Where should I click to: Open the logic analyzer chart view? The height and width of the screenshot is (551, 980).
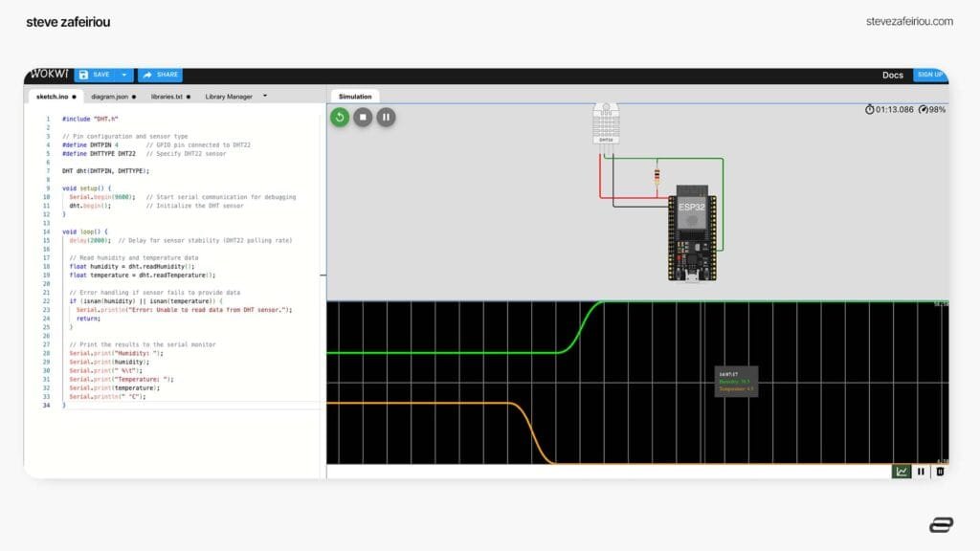coord(902,472)
